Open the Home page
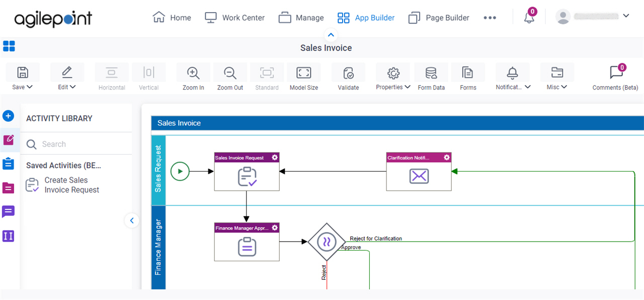Image resolution: width=644 pixels, height=300 pixels. [172, 18]
